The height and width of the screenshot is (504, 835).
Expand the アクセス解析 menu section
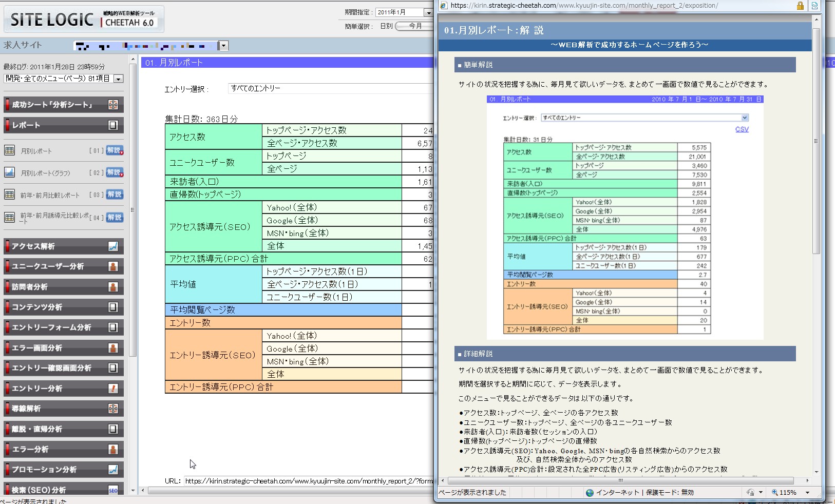tap(63, 246)
